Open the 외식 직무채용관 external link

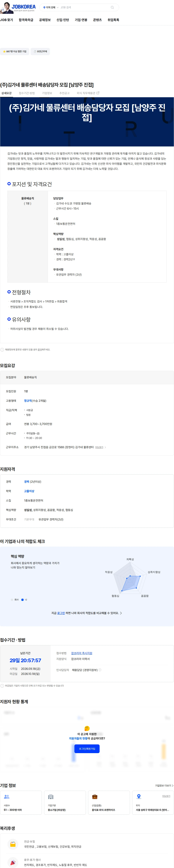[x=88, y=93]
